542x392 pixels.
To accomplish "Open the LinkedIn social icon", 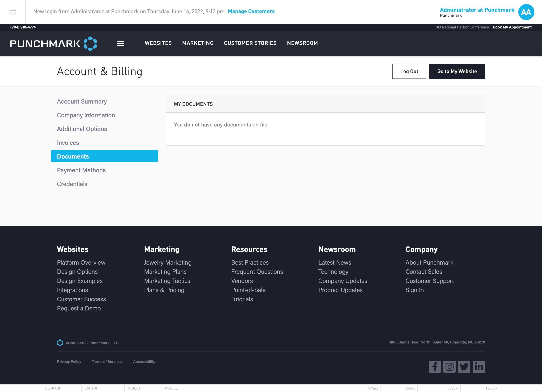I will tap(479, 366).
